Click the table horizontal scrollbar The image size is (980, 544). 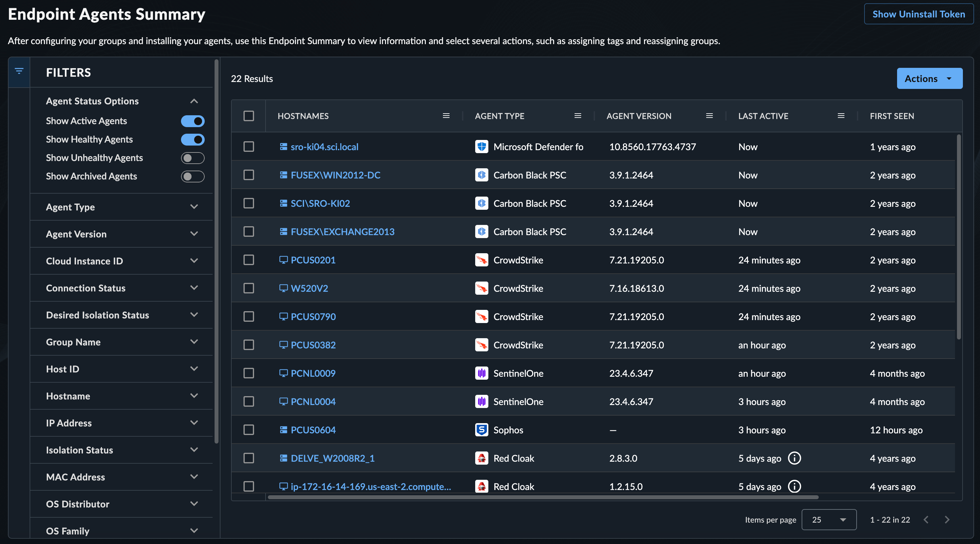pyautogui.click(x=543, y=497)
